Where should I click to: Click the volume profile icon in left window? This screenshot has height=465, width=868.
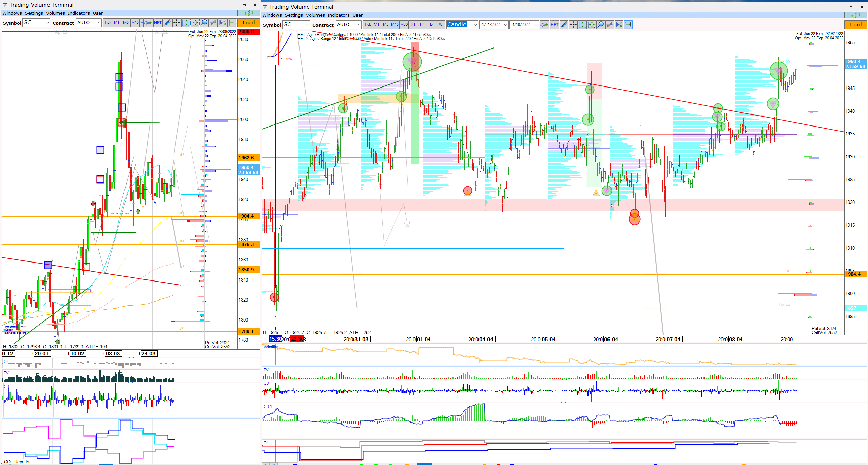pos(223,23)
